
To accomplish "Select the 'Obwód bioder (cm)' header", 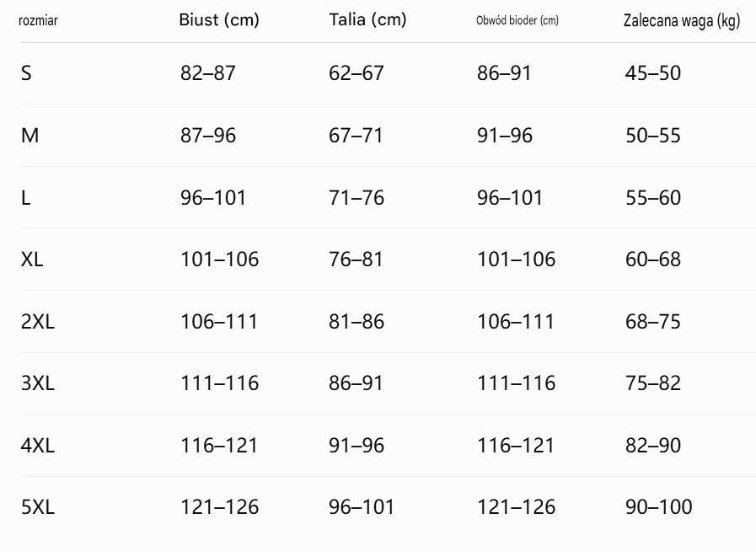I will 517,21.
